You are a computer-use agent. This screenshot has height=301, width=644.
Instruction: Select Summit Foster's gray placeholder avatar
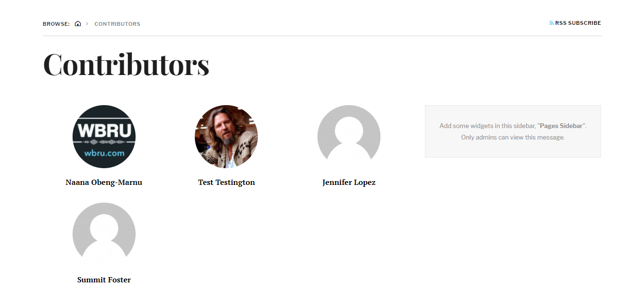click(104, 234)
